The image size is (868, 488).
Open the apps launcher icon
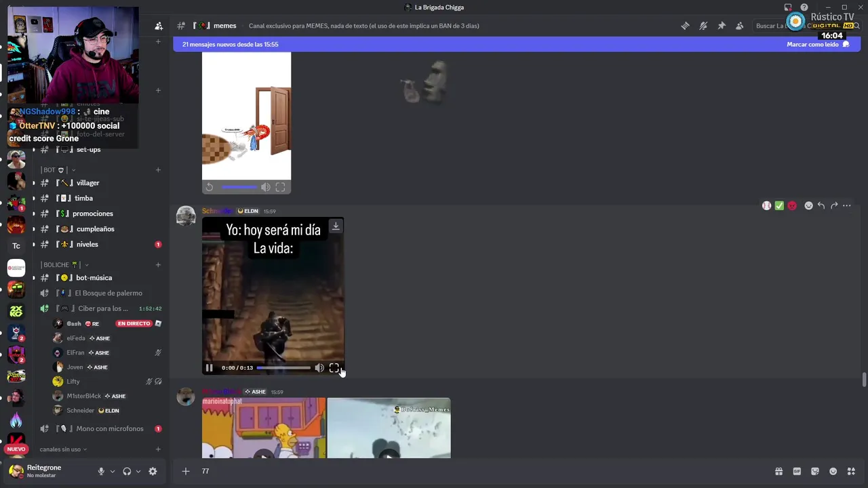[851, 471]
